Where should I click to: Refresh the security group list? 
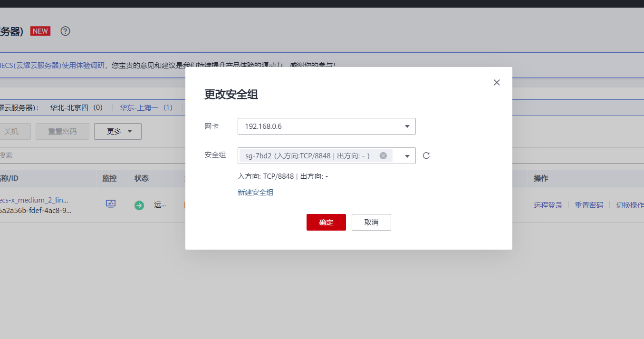click(x=426, y=155)
